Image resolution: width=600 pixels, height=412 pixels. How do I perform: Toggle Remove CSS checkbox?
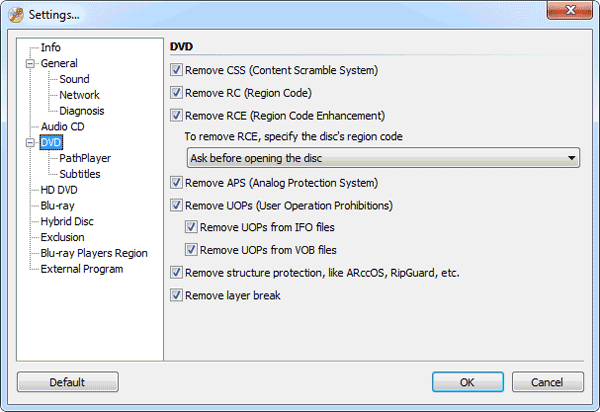[x=177, y=71]
